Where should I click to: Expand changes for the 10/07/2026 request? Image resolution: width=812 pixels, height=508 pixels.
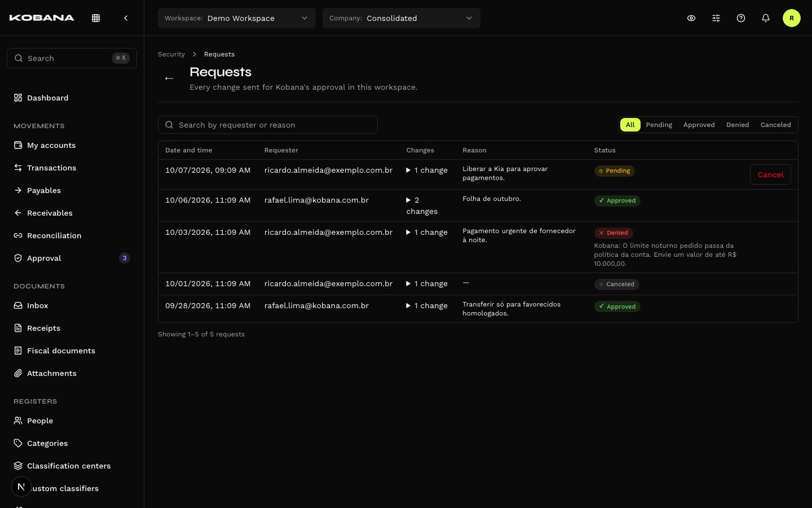[427, 170]
